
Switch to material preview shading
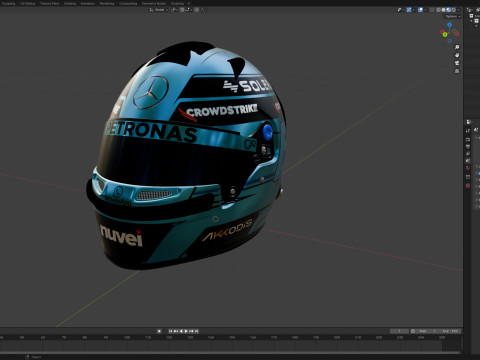[449, 10]
